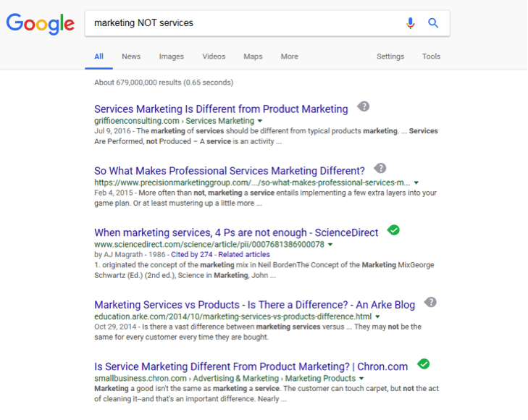The width and height of the screenshot is (528, 420).
Task: Click green checkmark beside ScienceDirect result
Action: click(x=393, y=230)
